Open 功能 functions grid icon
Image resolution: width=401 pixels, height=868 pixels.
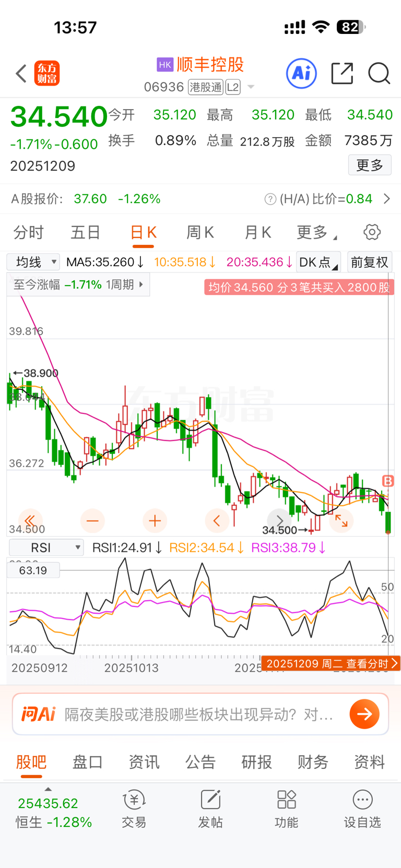(x=287, y=808)
